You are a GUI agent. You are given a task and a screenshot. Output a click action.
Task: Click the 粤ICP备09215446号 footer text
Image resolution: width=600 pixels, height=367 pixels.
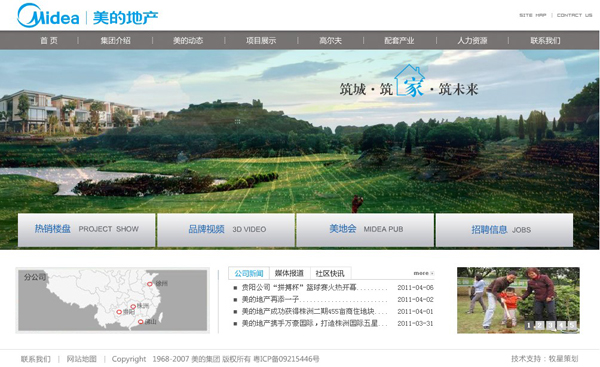(286, 359)
